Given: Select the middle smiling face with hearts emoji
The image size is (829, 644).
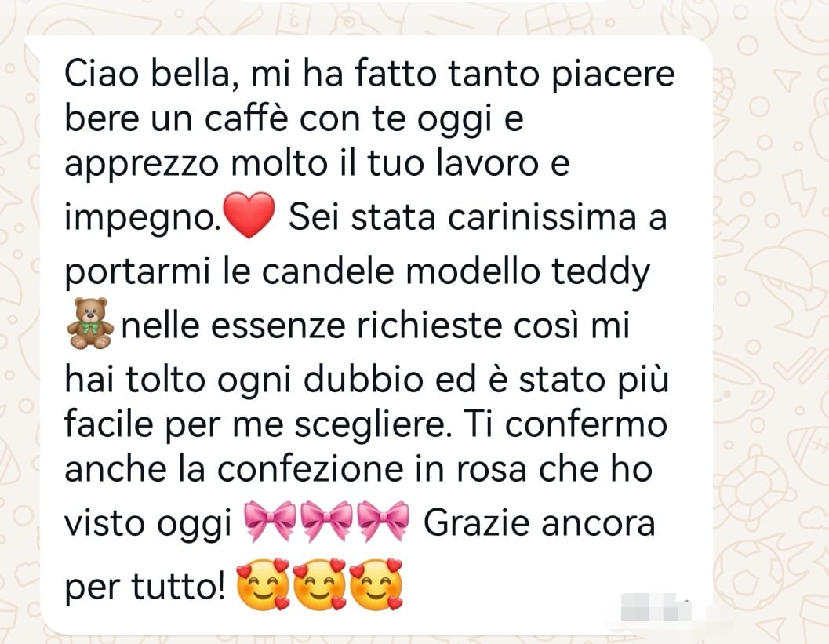Looking at the screenshot, I should 319,584.
